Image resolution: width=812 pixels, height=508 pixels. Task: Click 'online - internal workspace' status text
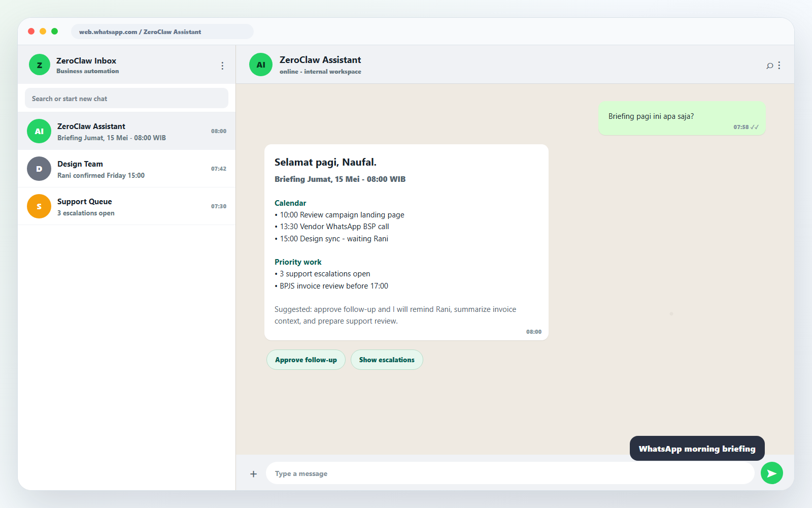(x=320, y=72)
